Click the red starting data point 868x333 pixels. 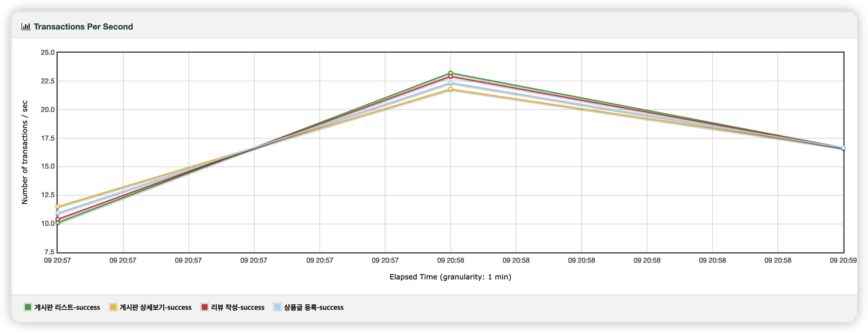(58, 219)
